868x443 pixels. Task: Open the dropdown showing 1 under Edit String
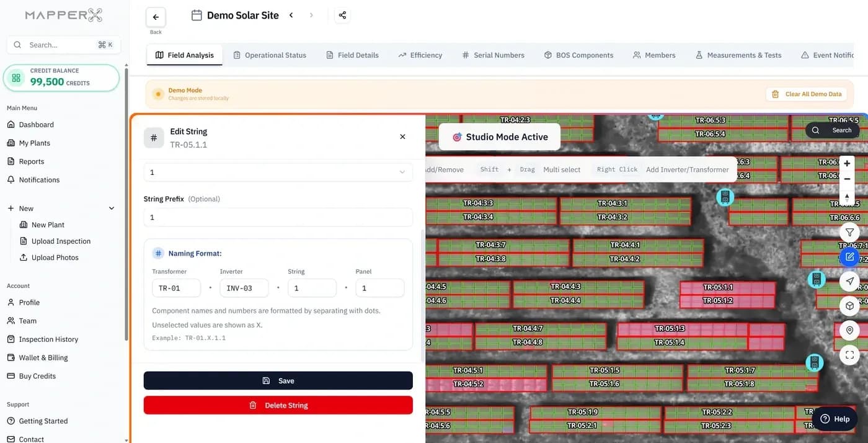click(x=278, y=172)
